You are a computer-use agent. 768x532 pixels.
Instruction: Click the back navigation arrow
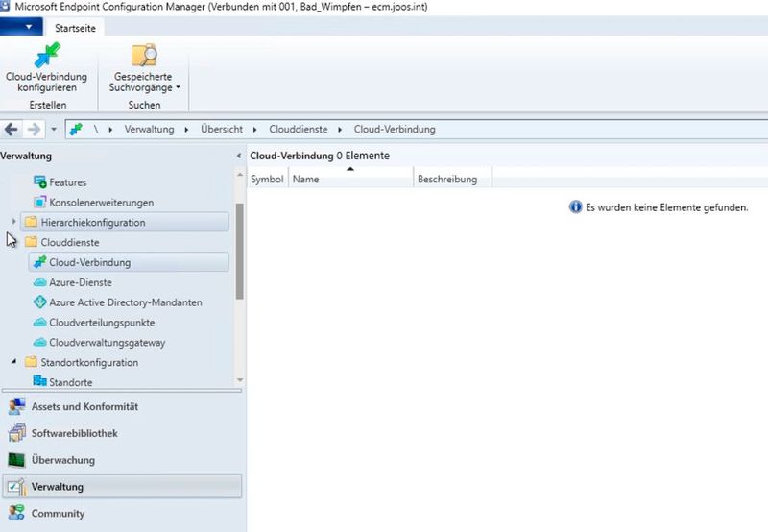(x=12, y=130)
